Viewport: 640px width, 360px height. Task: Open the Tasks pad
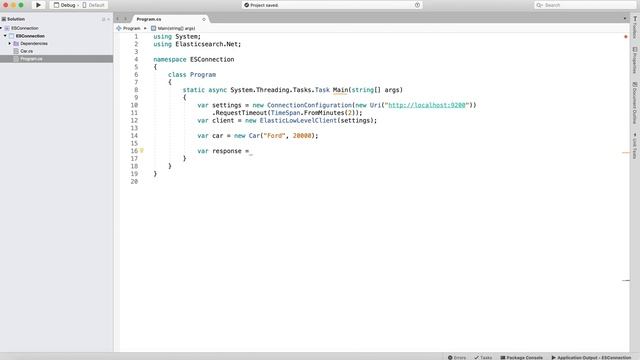point(483,358)
